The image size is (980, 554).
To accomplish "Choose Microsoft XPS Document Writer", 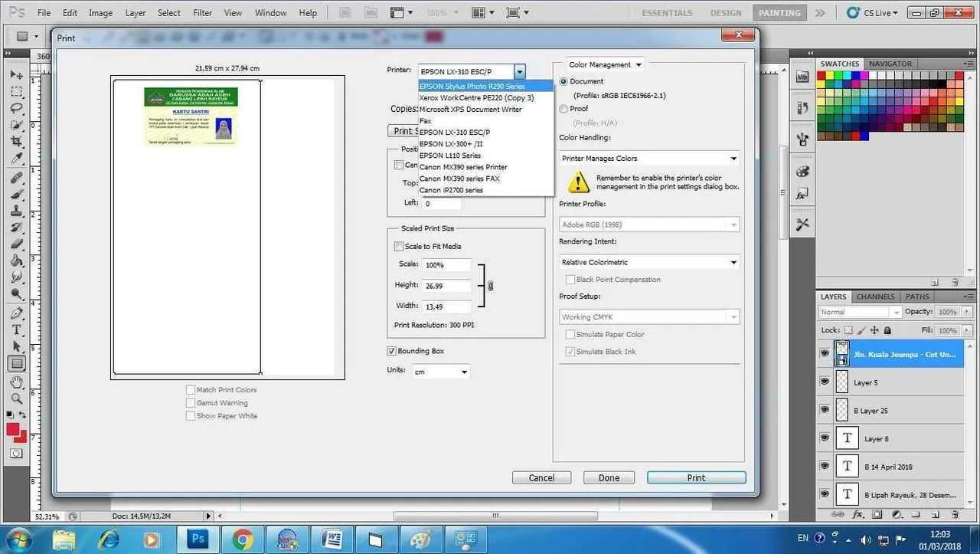I will click(x=485, y=110).
